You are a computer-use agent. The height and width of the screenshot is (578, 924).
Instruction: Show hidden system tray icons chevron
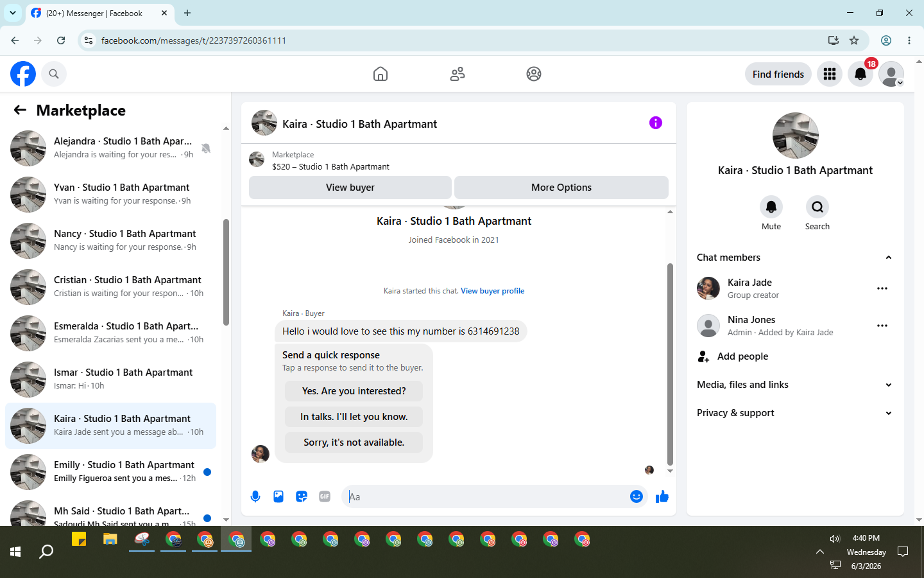coord(820,552)
